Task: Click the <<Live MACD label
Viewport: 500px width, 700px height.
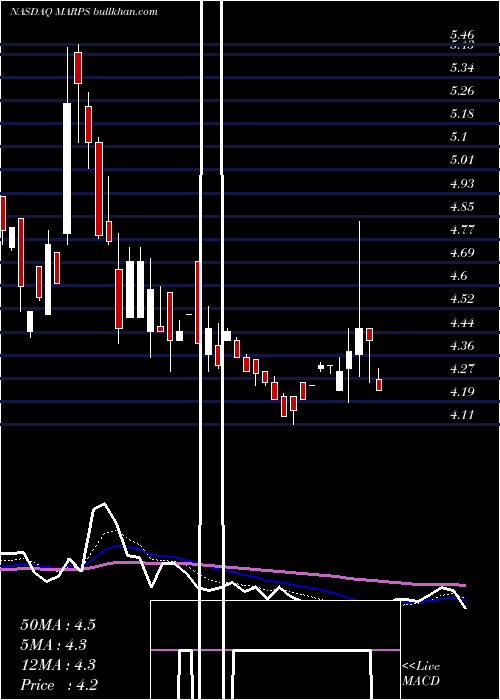Action: 421,673
